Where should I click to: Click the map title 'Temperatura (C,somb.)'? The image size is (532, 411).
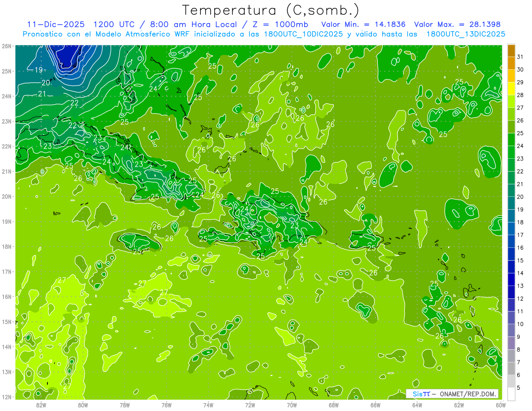tap(271, 10)
